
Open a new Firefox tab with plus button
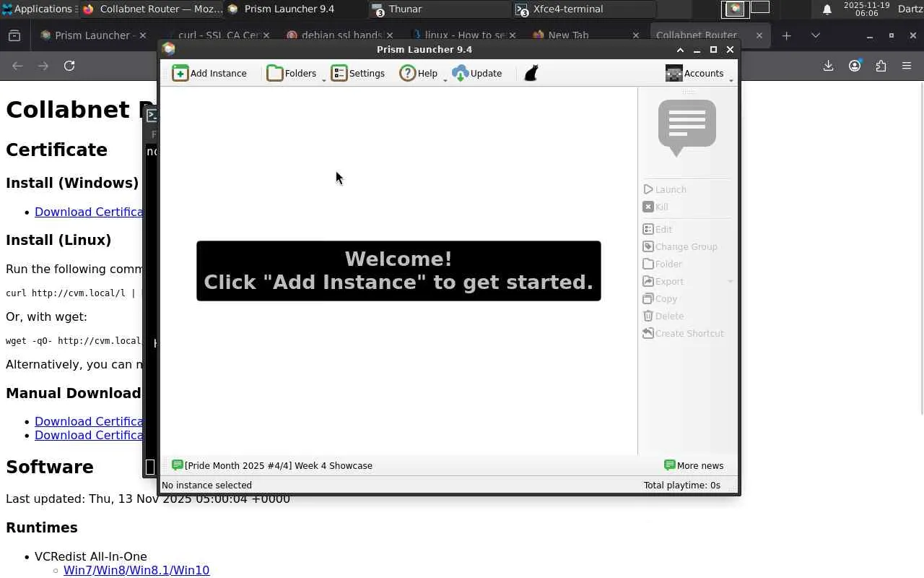[786, 35]
